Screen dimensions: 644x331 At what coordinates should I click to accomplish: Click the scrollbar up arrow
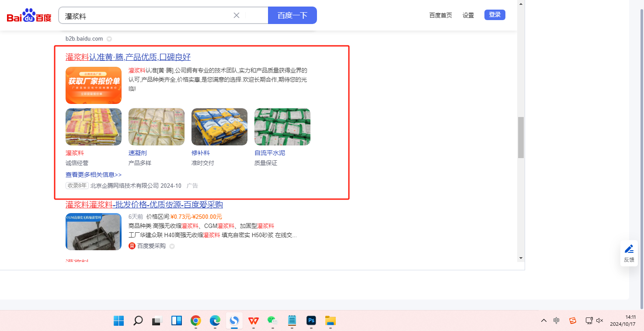tap(521, 3)
